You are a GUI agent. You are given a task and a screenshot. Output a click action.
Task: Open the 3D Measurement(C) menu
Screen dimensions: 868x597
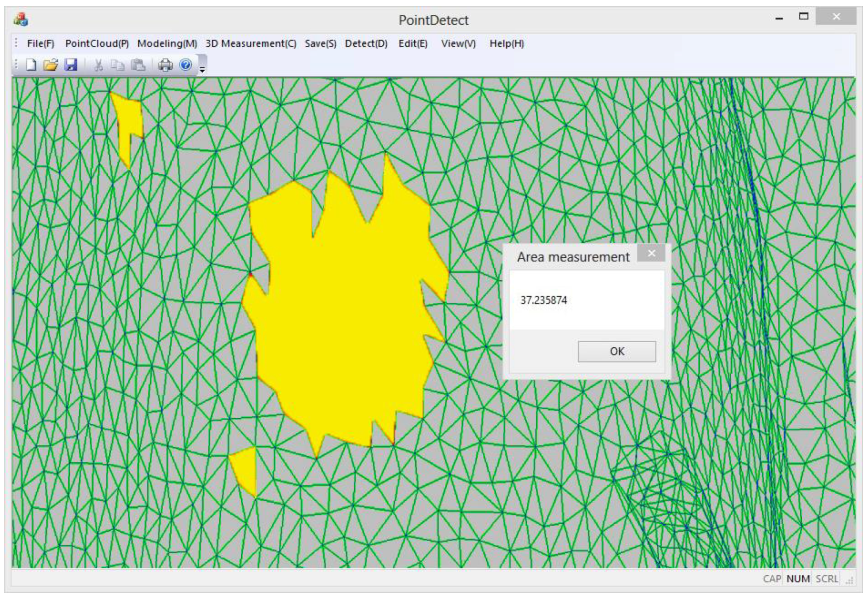coord(251,44)
